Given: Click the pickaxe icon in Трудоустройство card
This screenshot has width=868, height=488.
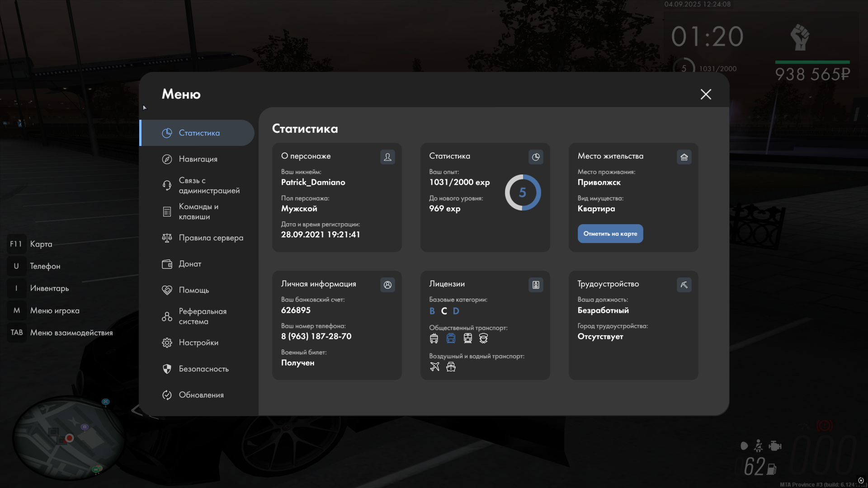Looking at the screenshot, I should [684, 285].
